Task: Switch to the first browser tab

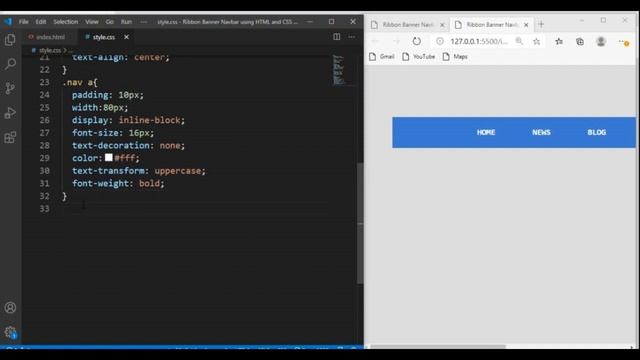Action: pyautogui.click(x=407, y=25)
